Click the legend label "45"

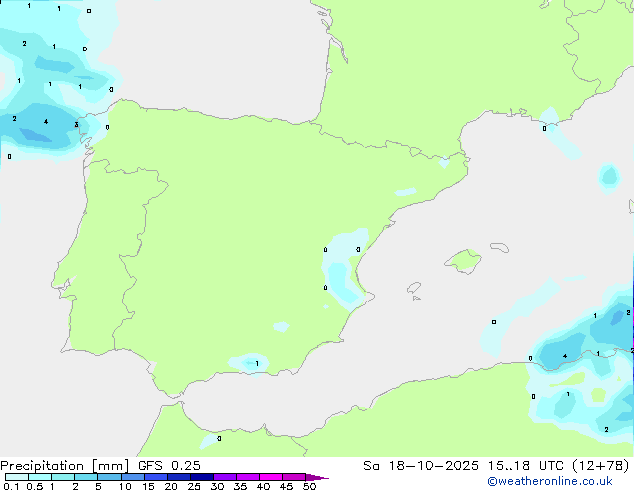[x=286, y=486]
